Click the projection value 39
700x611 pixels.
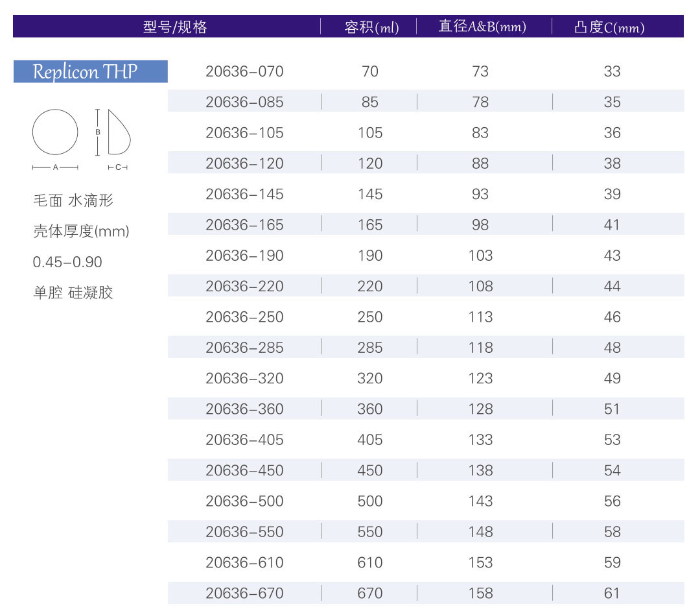pos(612,195)
